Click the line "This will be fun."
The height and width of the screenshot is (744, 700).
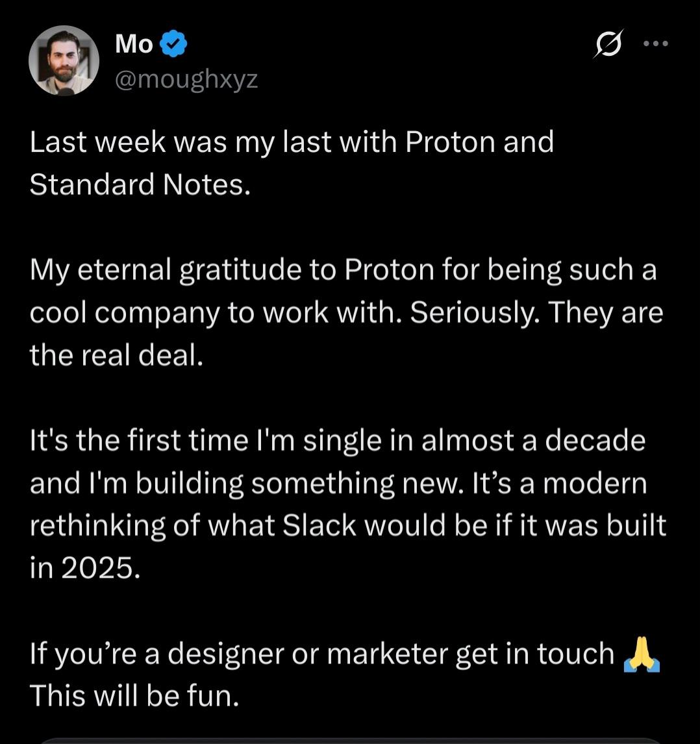[x=134, y=696]
